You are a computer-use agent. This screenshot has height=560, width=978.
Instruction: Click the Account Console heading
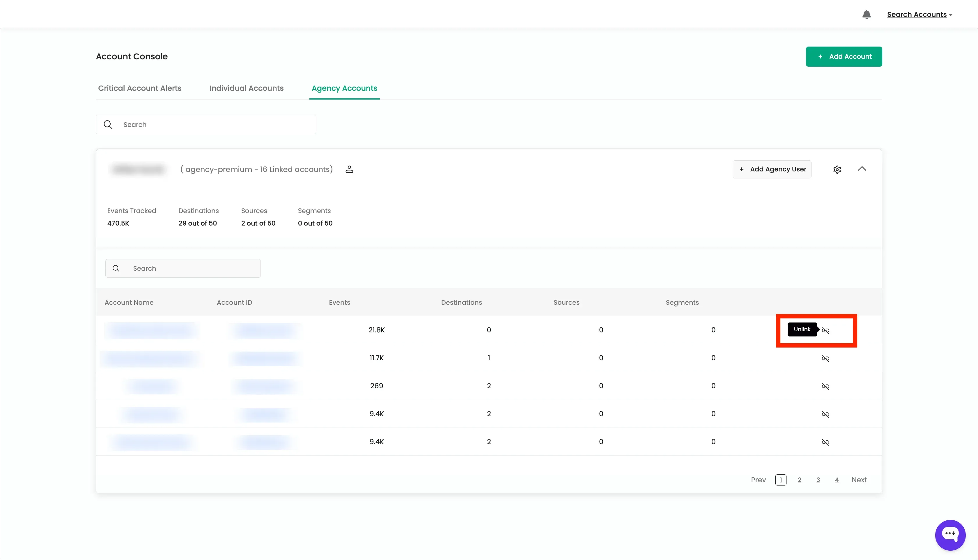pyautogui.click(x=132, y=56)
